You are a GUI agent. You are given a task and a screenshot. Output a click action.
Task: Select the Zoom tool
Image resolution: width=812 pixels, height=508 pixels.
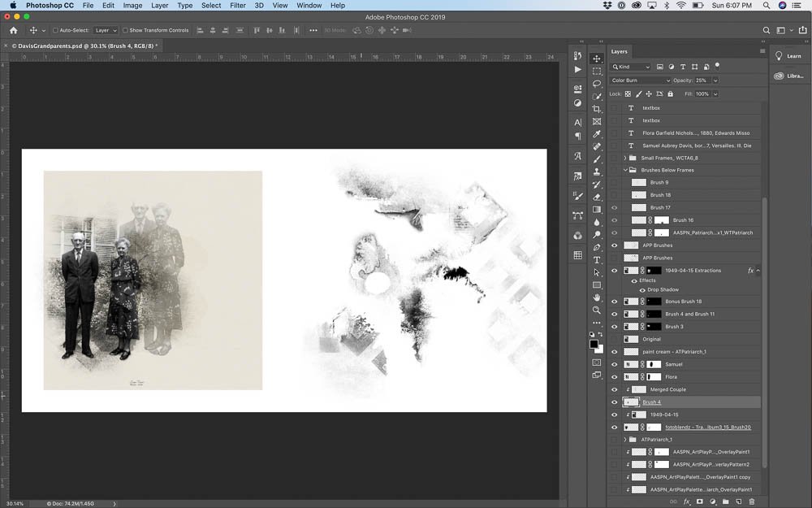(x=597, y=310)
